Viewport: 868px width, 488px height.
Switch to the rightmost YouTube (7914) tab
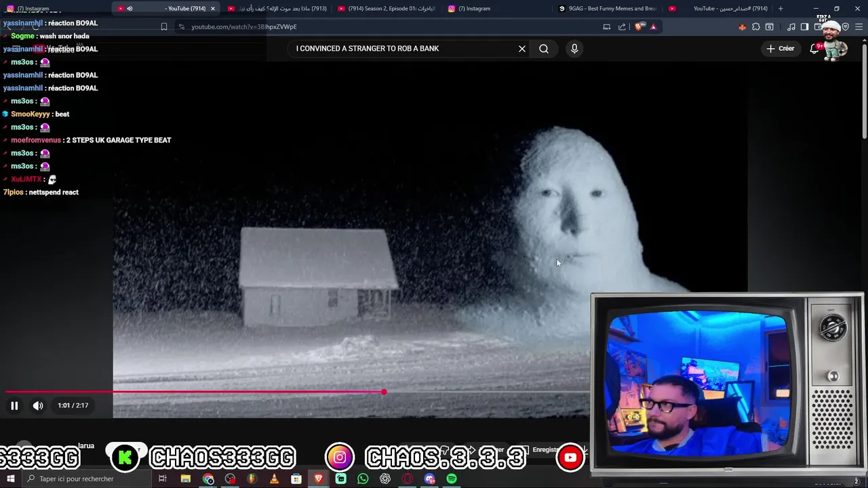pos(717,9)
